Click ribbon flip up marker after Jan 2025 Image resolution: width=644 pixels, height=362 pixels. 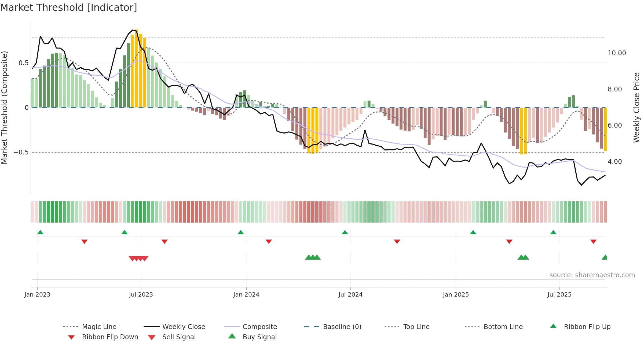(x=473, y=232)
